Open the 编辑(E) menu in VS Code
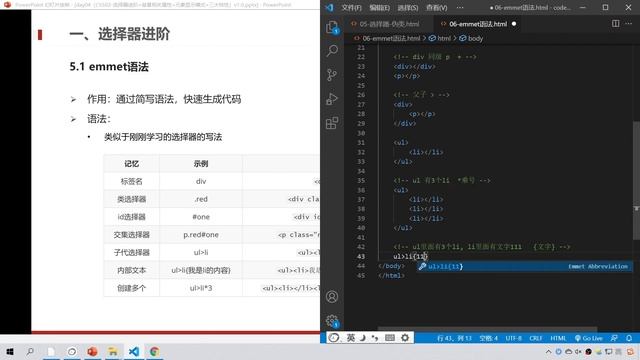640x360 pixels. click(380, 7)
